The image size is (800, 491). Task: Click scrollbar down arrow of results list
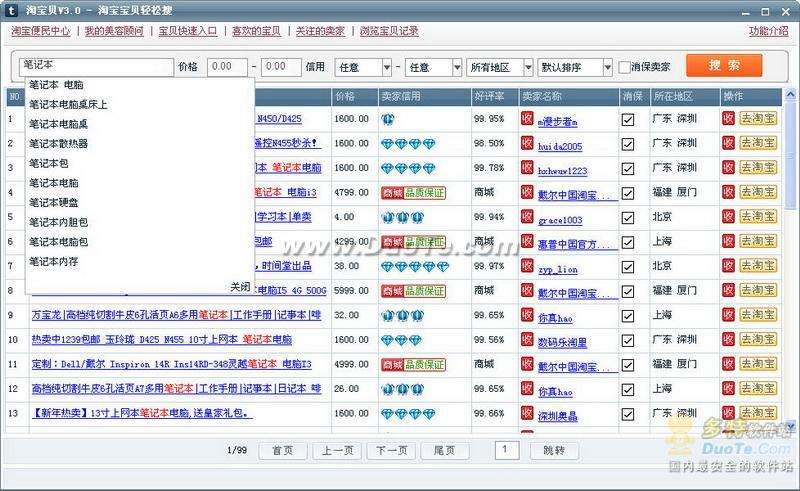click(x=790, y=426)
